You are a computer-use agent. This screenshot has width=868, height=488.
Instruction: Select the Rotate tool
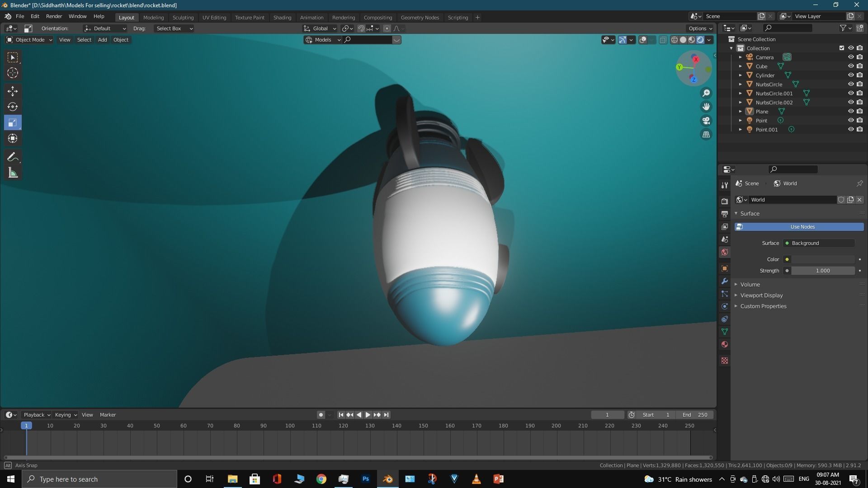pyautogui.click(x=13, y=107)
